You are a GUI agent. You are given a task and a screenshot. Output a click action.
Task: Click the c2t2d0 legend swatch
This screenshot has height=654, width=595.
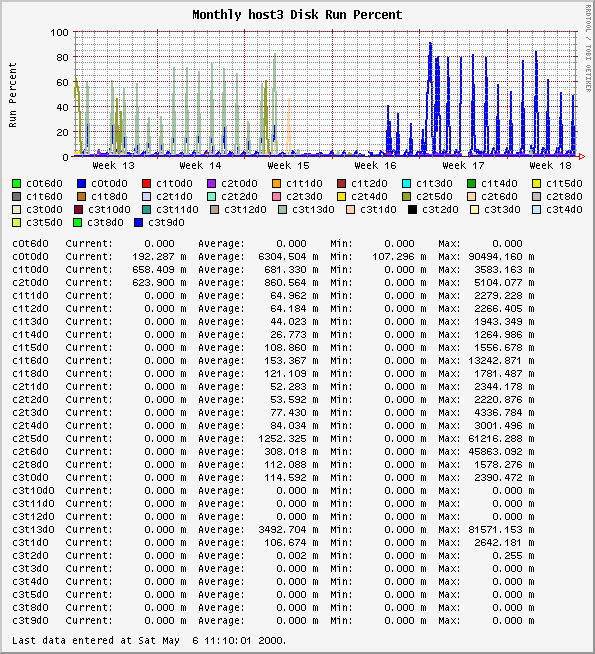tap(212, 196)
